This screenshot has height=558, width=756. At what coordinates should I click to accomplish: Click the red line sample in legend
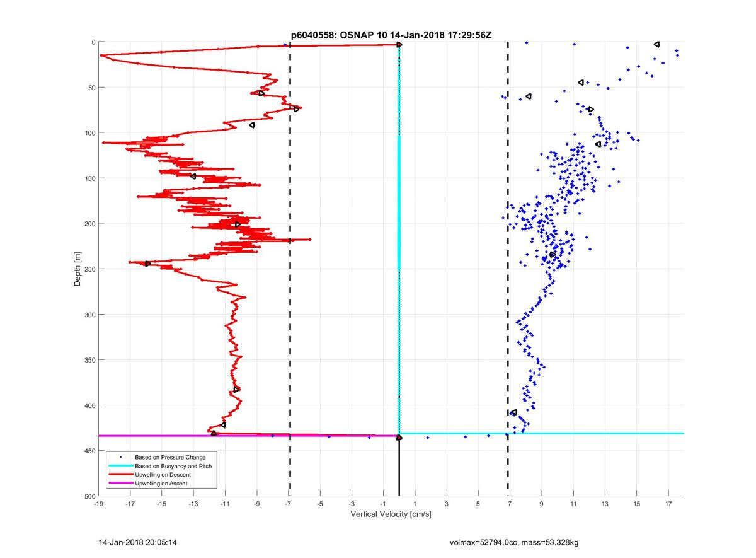(x=120, y=475)
